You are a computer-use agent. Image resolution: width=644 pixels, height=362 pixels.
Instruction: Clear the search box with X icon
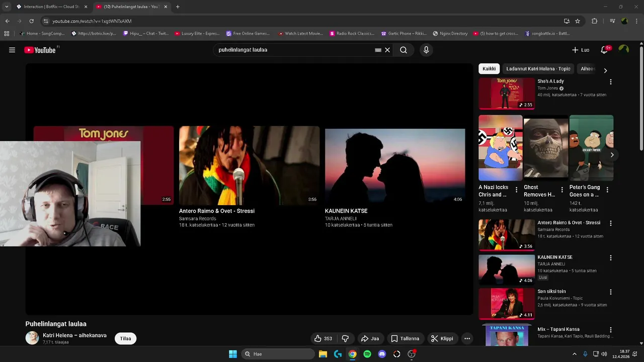[387, 50]
